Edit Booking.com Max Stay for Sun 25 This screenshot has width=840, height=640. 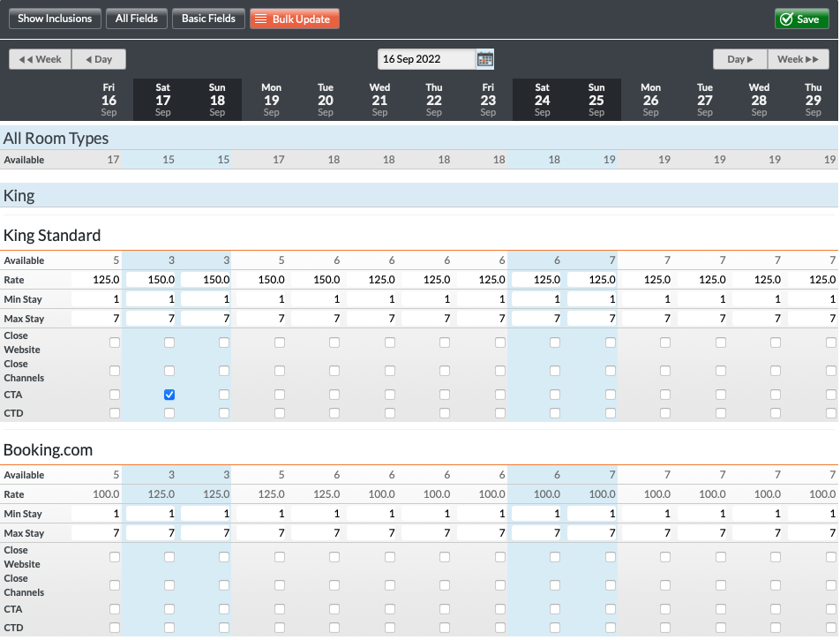coord(595,533)
